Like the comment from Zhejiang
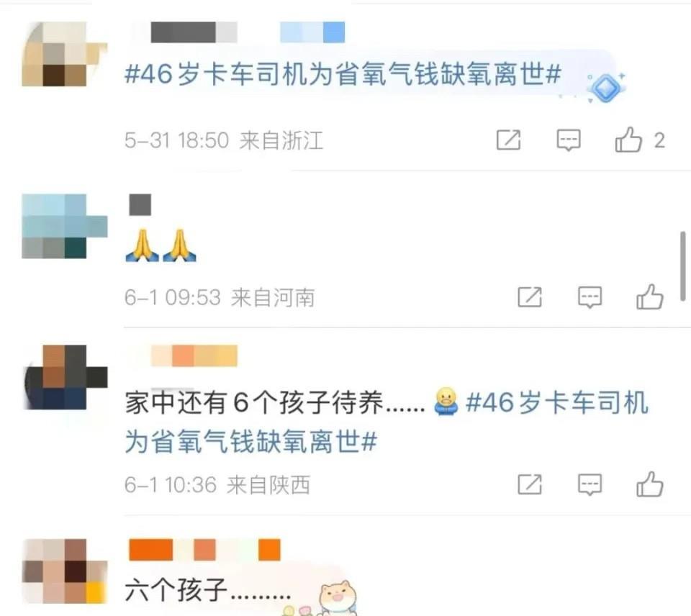The image size is (691, 616). [628, 140]
